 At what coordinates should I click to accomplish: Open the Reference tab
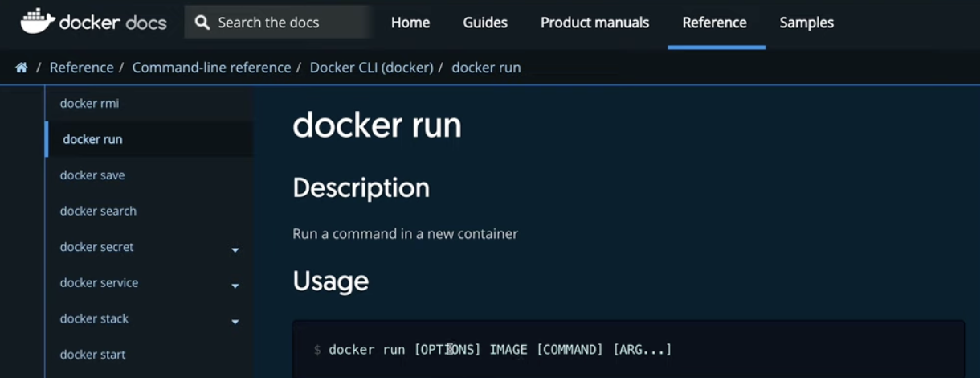(715, 23)
